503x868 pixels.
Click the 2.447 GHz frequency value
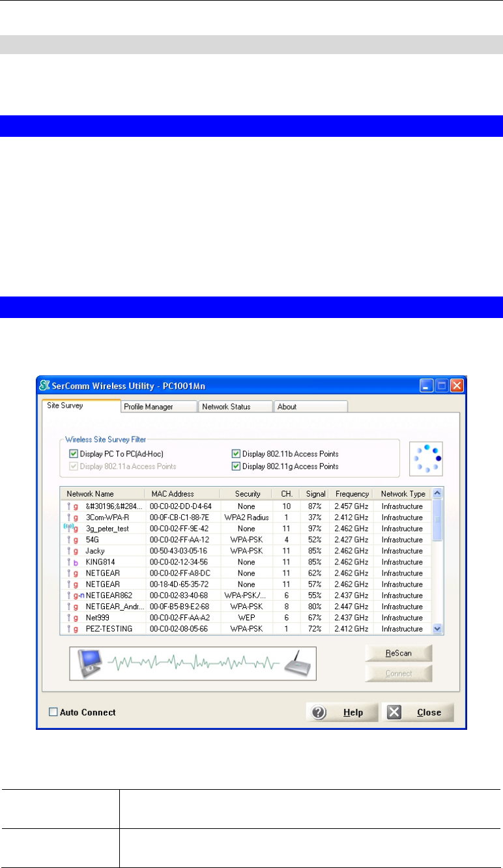pyautogui.click(x=352, y=606)
